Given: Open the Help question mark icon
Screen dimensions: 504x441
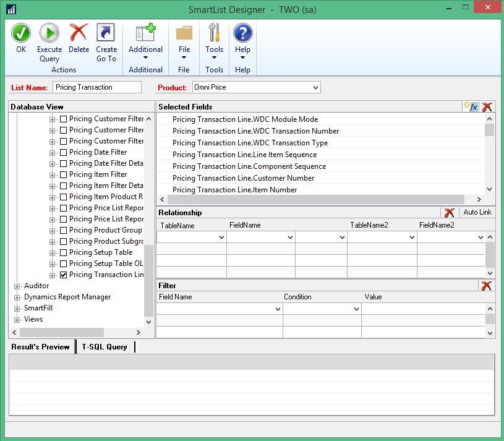Looking at the screenshot, I should point(242,33).
